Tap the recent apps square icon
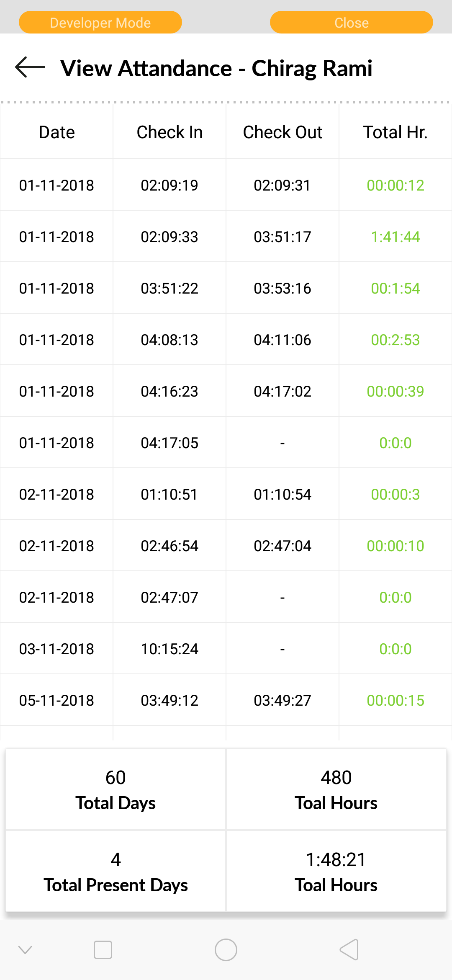Image resolution: width=452 pixels, height=980 pixels. [103, 950]
